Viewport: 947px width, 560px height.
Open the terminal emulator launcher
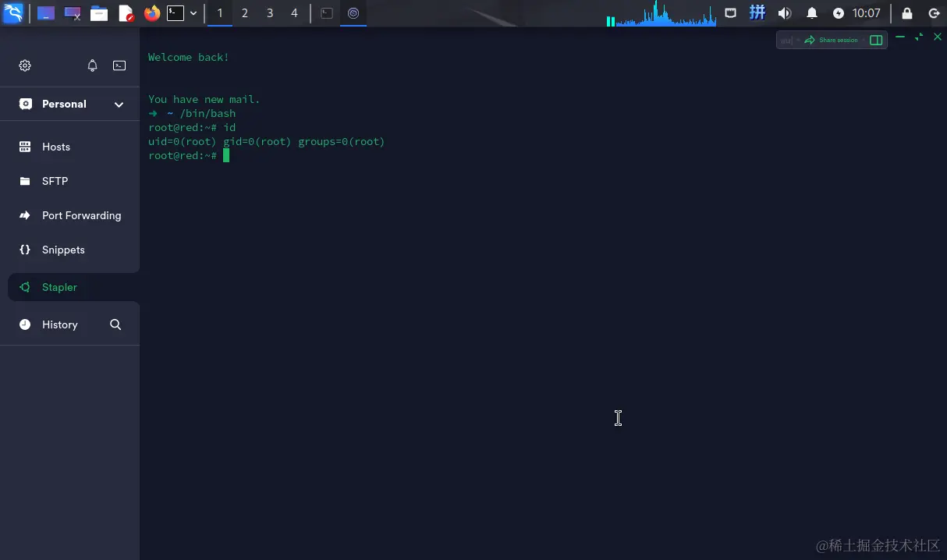(x=176, y=13)
